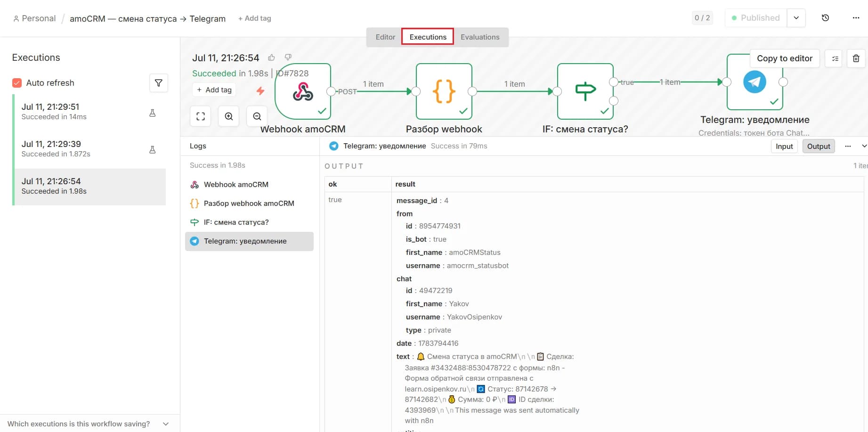The width and height of the screenshot is (868, 432).
Task: Click flask icon on 21:29:39 execution
Action: click(153, 150)
